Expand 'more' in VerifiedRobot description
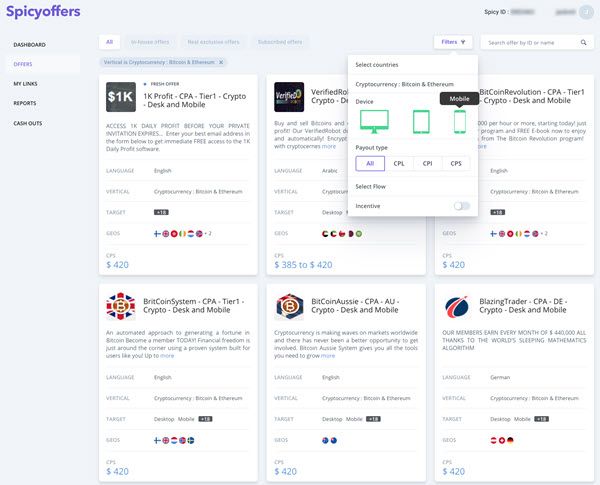Image resolution: width=600 pixels, height=485 pixels. coord(329,146)
